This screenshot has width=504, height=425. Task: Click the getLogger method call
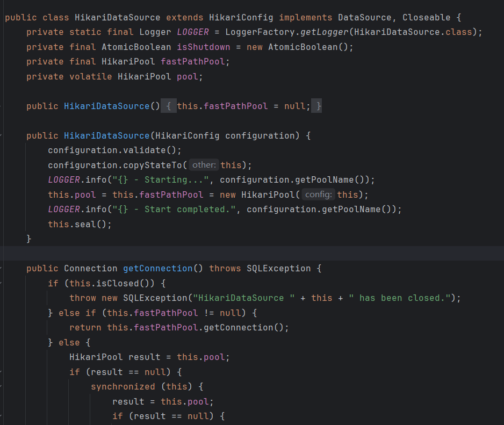(x=325, y=32)
